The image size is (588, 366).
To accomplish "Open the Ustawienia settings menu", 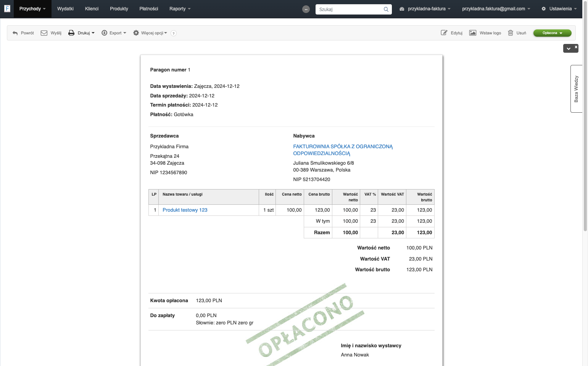I will 559,9.
